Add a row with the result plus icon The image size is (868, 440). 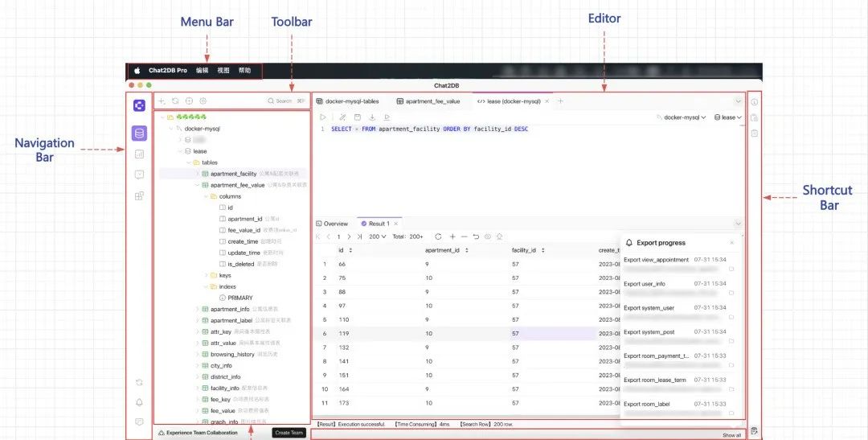[x=452, y=236]
